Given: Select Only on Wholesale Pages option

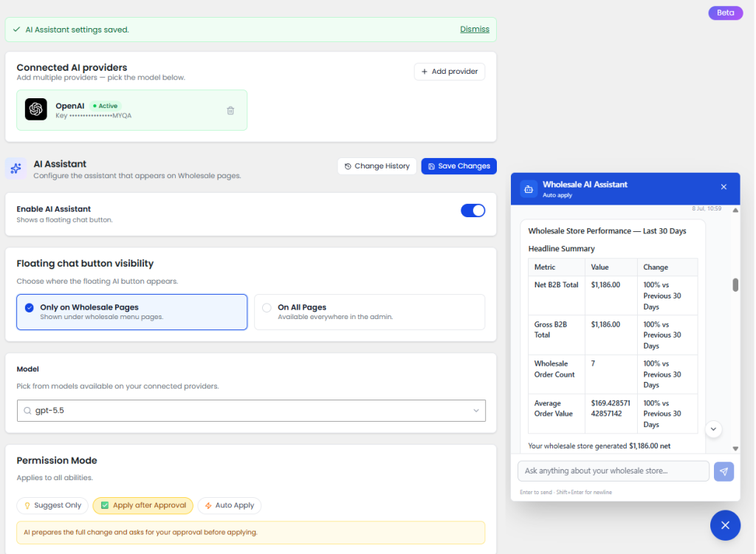Looking at the screenshot, I should click(x=131, y=312).
